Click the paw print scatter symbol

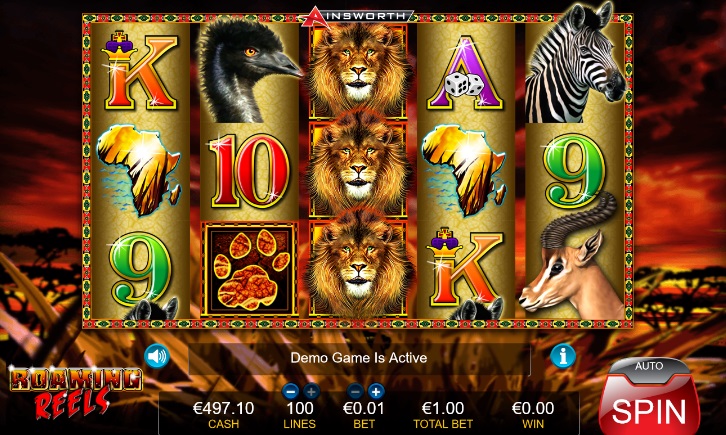250,269
